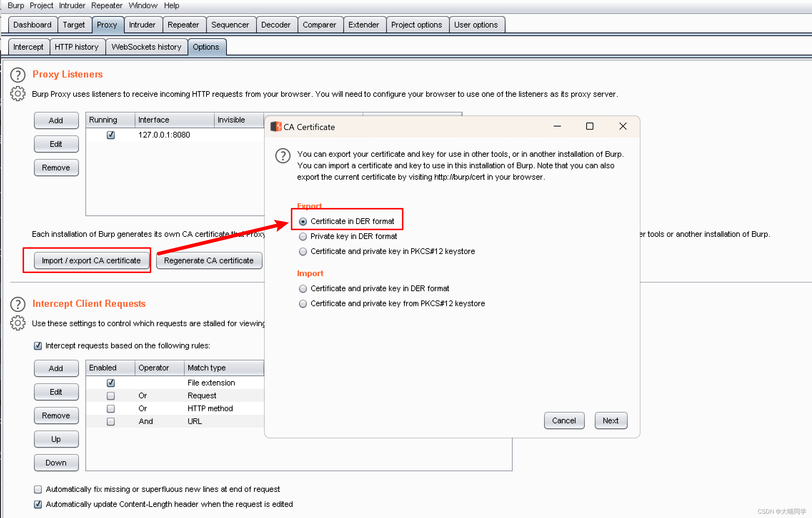This screenshot has height=518, width=812.
Task: Click Edit button for intercept rules
Action: point(56,392)
